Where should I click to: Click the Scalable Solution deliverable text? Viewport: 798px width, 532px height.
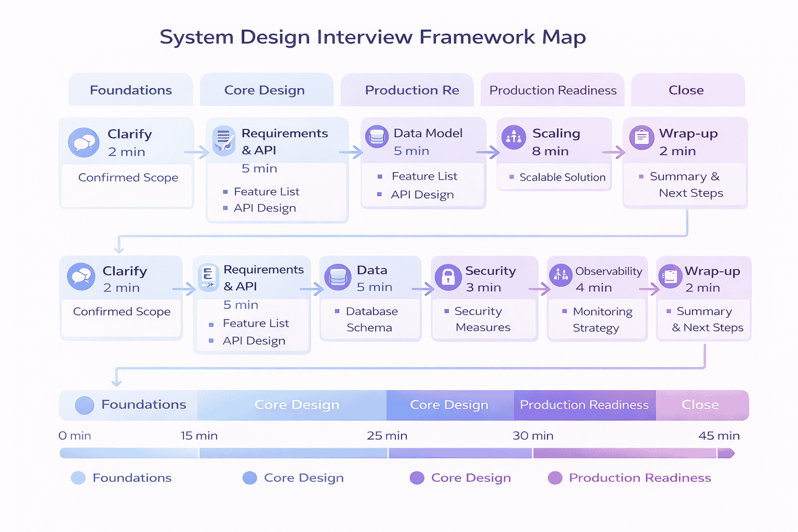(562, 178)
